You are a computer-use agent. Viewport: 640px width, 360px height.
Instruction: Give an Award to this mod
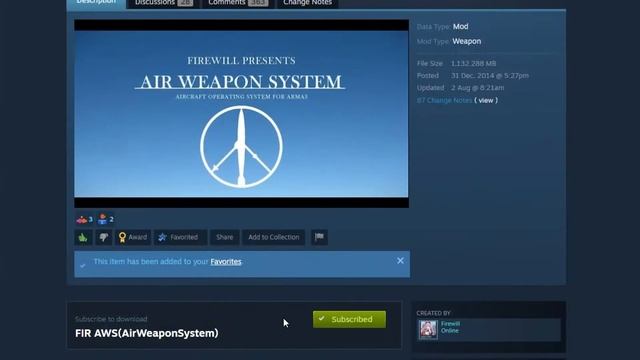pos(133,237)
